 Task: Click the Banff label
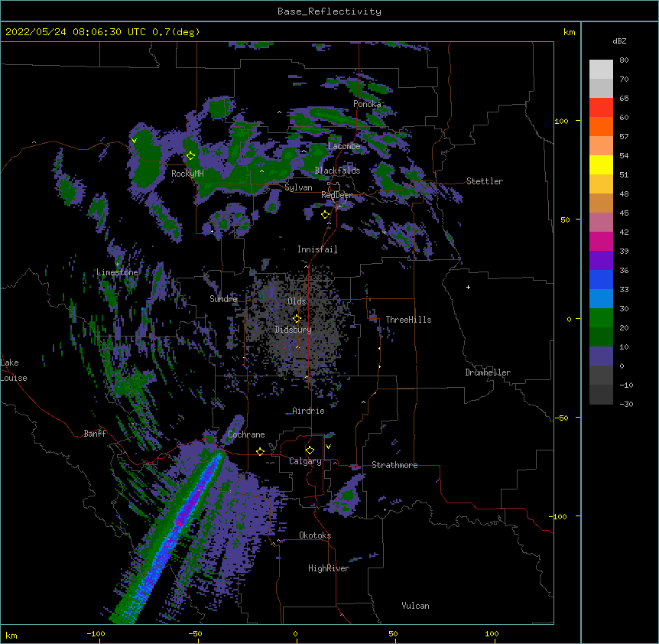point(95,434)
